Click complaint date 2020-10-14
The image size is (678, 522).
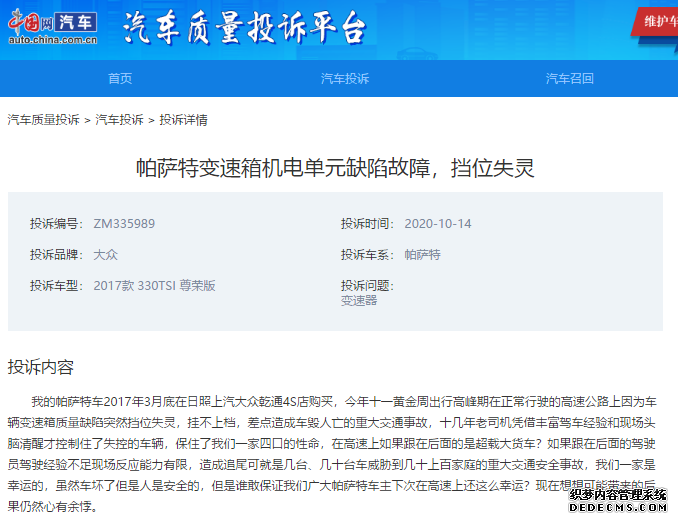coord(438,224)
